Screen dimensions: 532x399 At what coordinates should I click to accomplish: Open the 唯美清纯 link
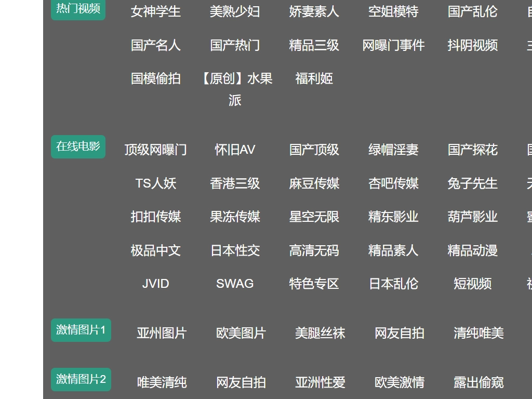coord(162,382)
